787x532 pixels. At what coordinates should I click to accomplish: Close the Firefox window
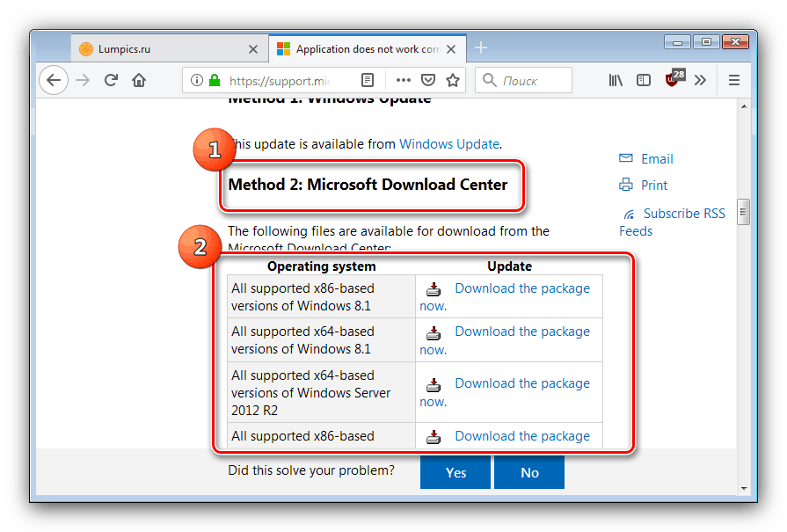(735, 42)
